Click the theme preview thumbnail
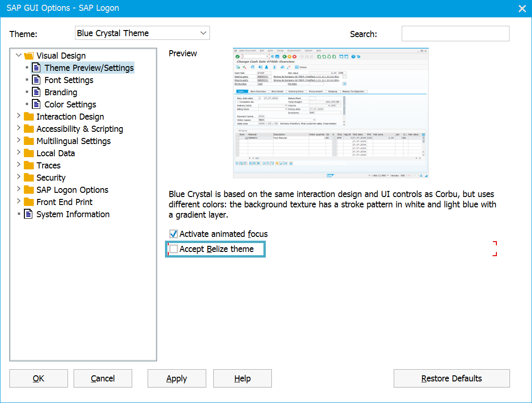 click(330, 113)
